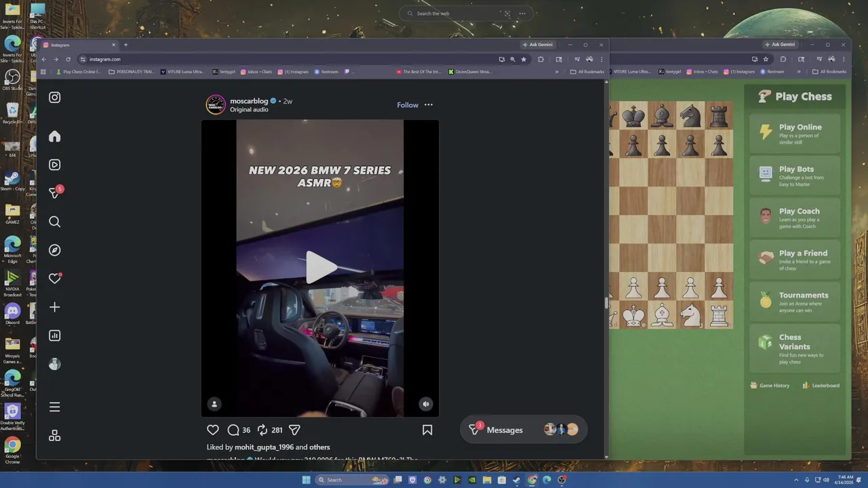Open Direct messages icon in the sidebar

55,193
